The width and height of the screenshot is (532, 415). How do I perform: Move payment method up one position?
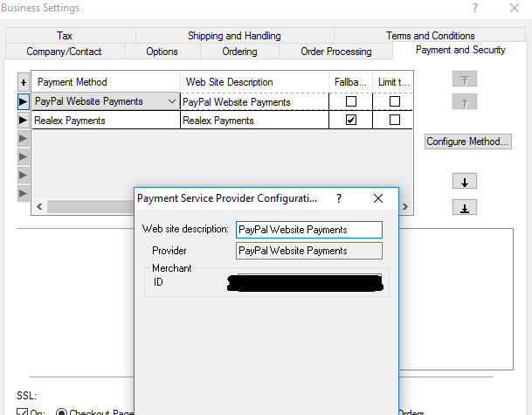point(465,102)
